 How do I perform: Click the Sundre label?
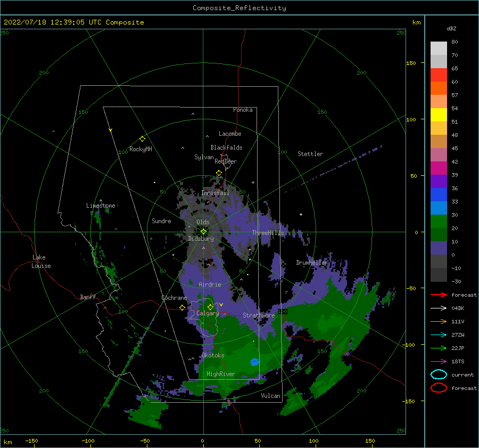point(161,221)
